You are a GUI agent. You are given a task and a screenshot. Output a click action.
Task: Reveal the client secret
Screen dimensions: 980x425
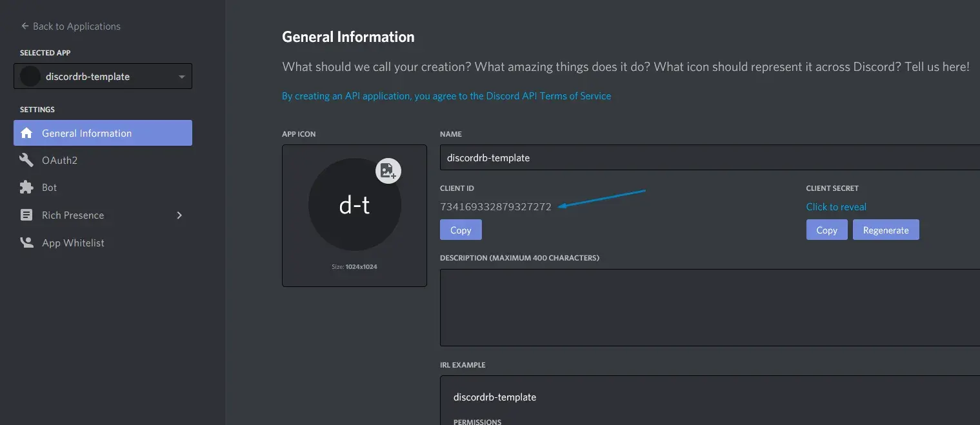(835, 206)
